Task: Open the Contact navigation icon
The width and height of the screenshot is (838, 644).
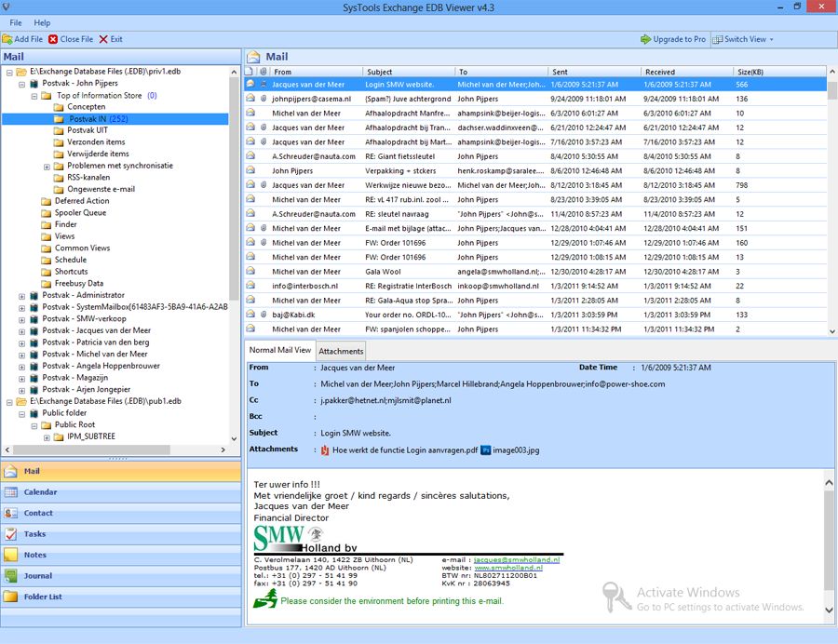Action: pyautogui.click(x=10, y=513)
